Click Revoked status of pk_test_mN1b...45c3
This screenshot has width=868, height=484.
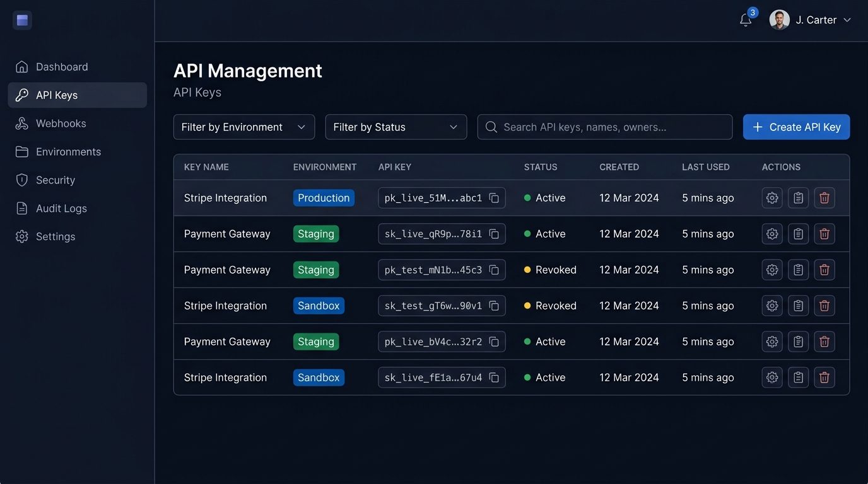coord(550,270)
